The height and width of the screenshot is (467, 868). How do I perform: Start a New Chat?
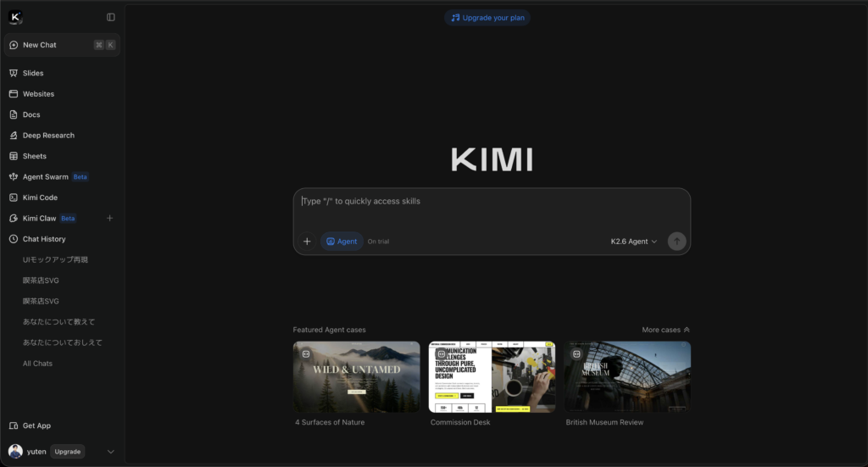[62, 45]
